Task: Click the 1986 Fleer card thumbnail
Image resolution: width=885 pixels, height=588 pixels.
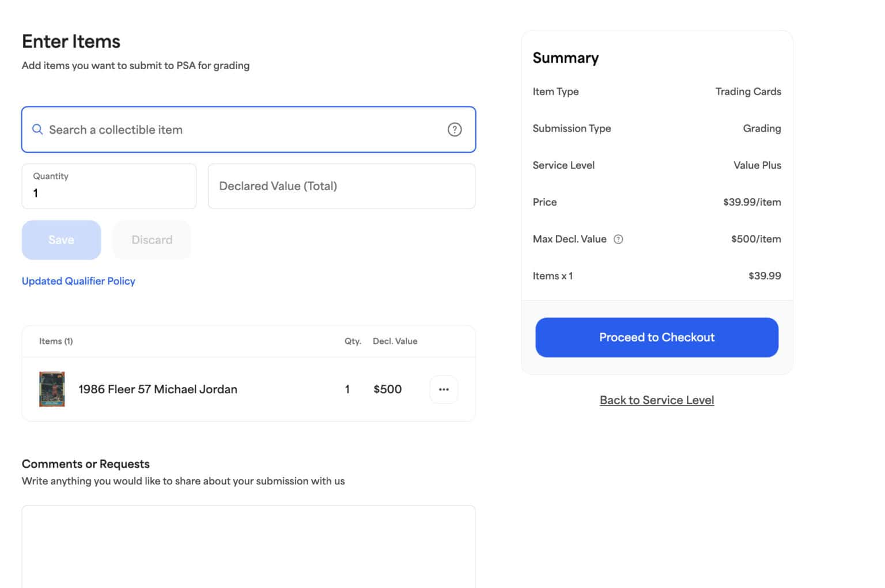Action: [51, 389]
